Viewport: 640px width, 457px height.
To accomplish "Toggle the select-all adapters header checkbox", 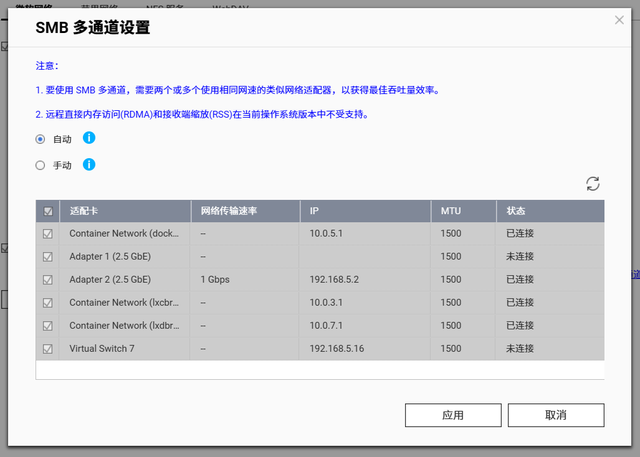I will [x=48, y=211].
